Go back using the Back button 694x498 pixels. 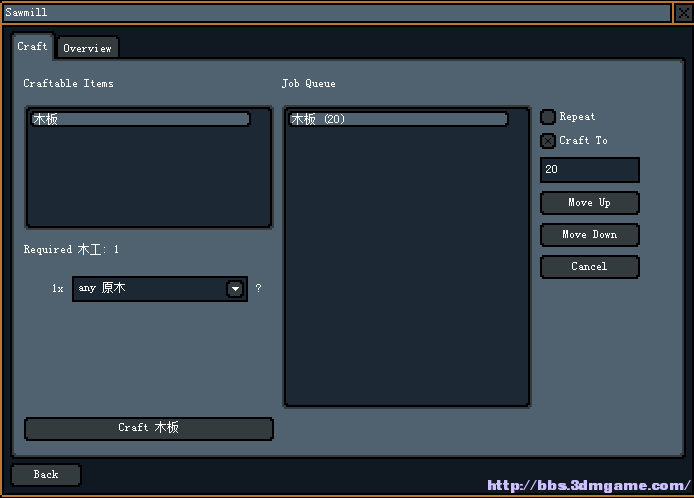[x=46, y=475]
